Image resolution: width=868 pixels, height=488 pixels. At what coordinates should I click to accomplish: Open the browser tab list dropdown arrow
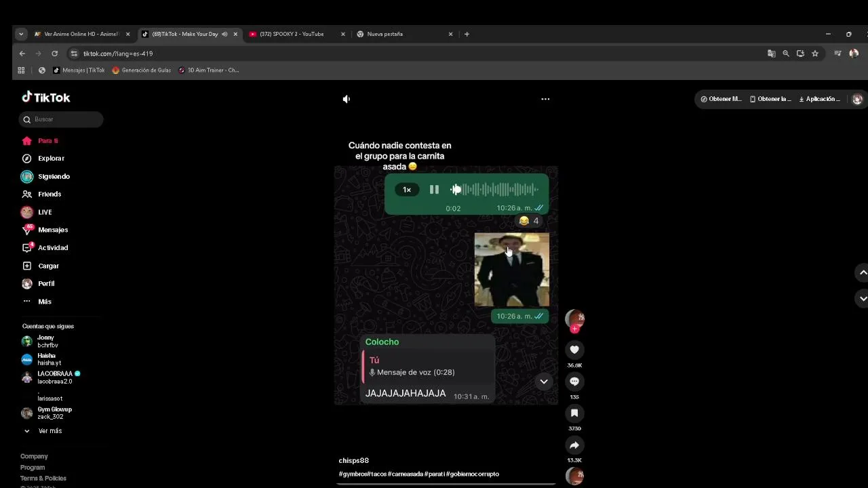[21, 34]
